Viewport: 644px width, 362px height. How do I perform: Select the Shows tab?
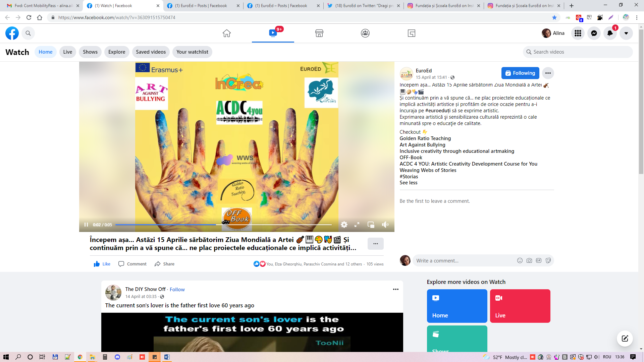point(90,52)
